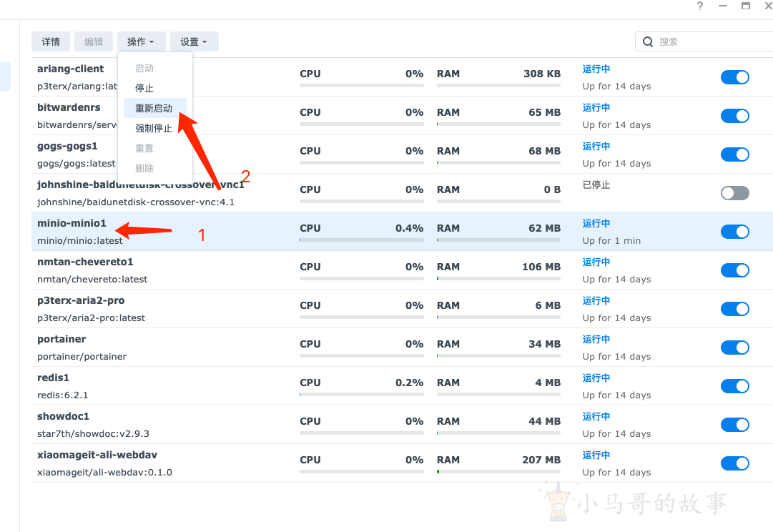Image resolution: width=773 pixels, height=532 pixels.
Task: Turn off the portainer container switch
Action: click(735, 348)
